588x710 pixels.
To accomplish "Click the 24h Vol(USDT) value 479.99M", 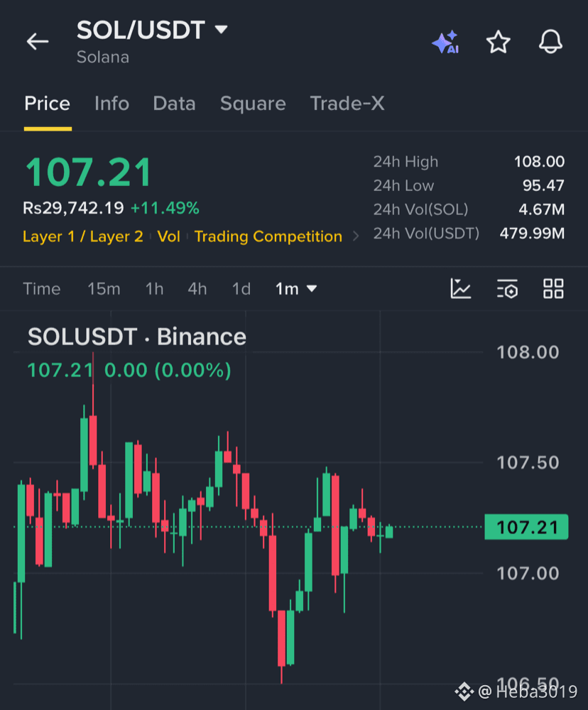I will tap(533, 234).
